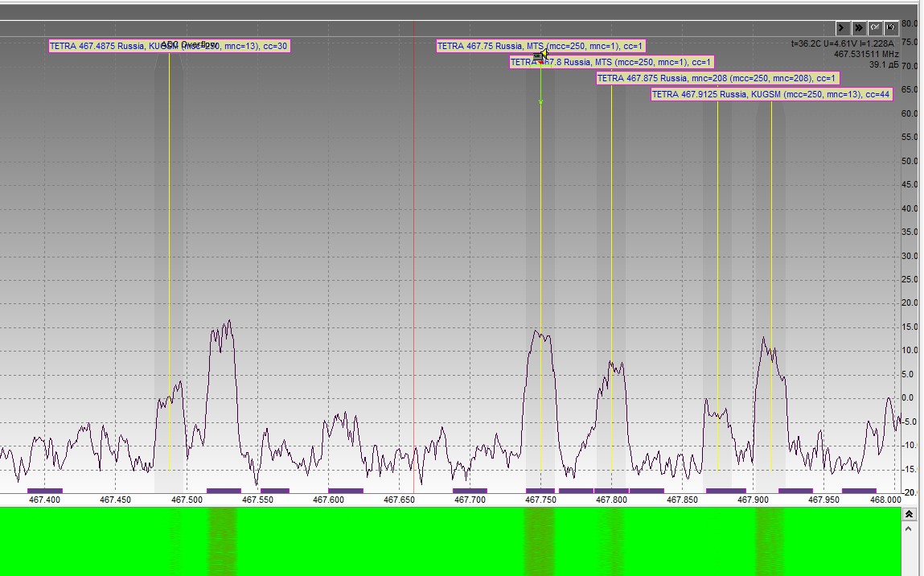Click the purple segment bar at 467.750
Screen dimensions: 924x576
pos(540,491)
